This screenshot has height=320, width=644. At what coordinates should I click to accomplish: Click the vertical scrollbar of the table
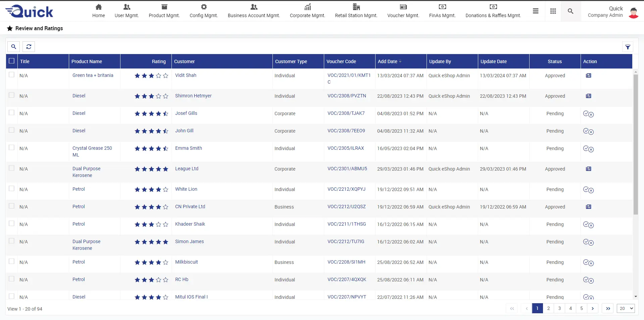pos(635,144)
